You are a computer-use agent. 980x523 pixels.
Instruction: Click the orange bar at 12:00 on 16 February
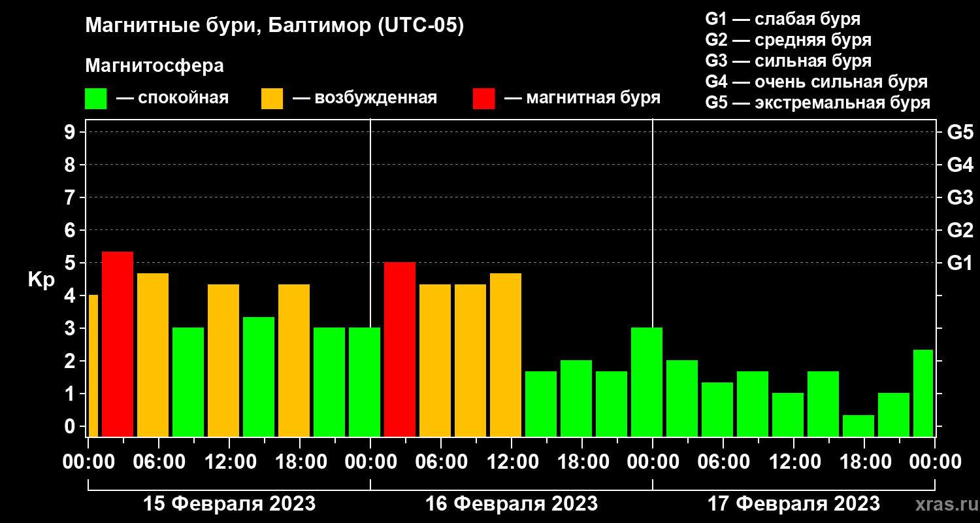(x=506, y=354)
